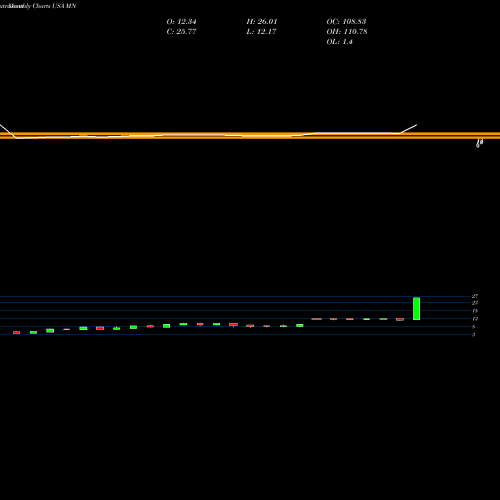Click the red candle left of the tall green candle
The width and height of the screenshot is (500, 500).
[x=400, y=319]
